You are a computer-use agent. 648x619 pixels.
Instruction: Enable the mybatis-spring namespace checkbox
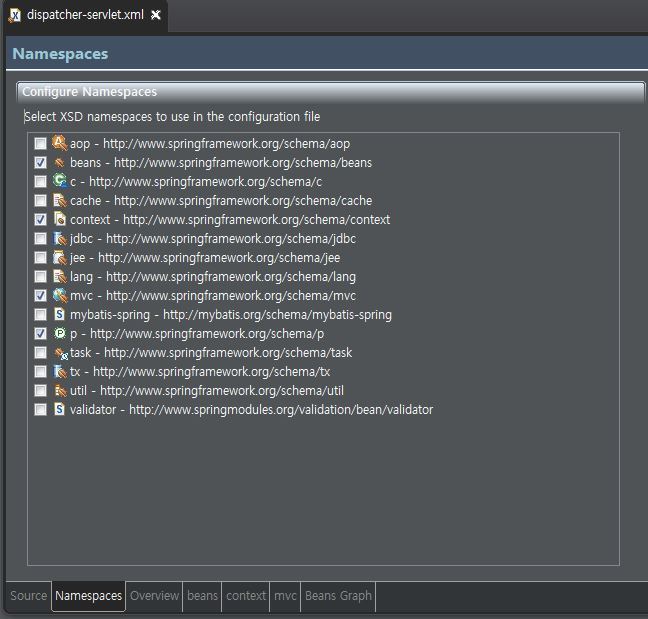[40, 314]
